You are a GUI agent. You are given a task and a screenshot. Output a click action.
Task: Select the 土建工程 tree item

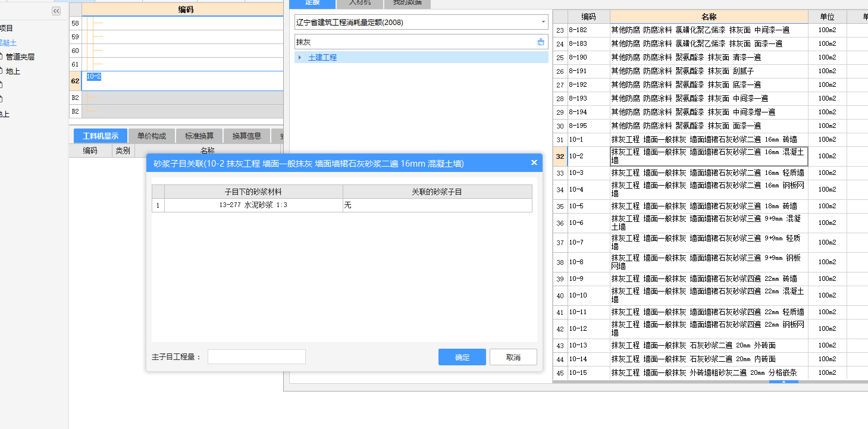(x=322, y=57)
